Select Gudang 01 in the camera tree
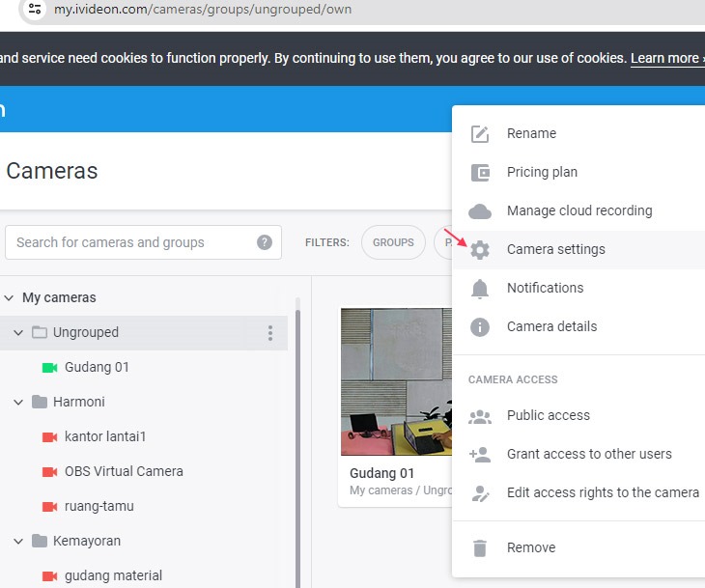Viewport: 705px width, 588px height. click(97, 367)
